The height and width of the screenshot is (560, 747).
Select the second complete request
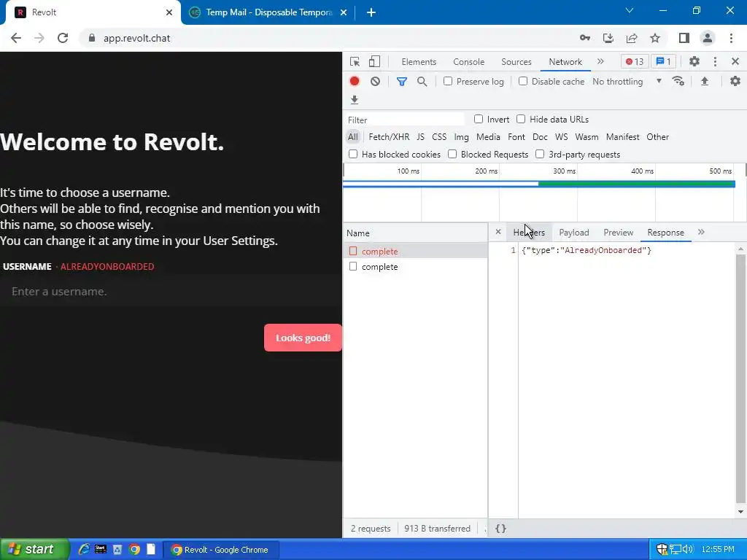tap(415, 267)
